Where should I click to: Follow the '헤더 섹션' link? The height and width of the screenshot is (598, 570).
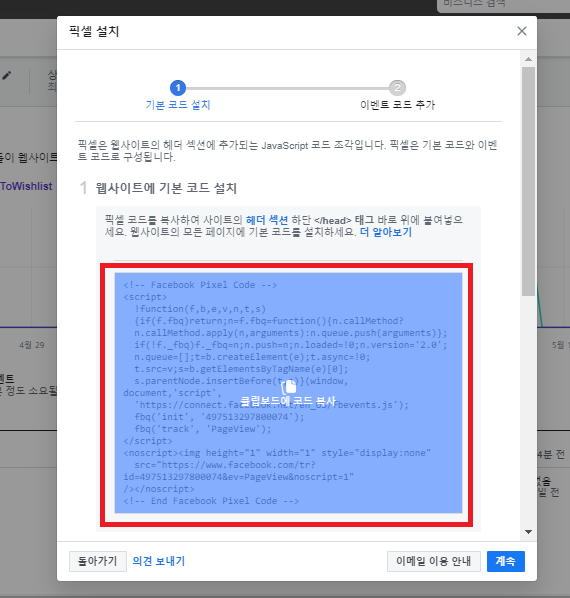tap(267, 220)
